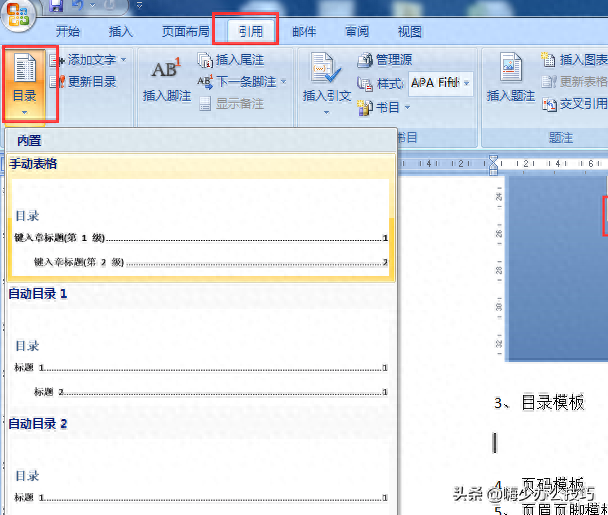Switch to the 页面布局 tab
Screen dimensions: 608x515
pos(187,31)
